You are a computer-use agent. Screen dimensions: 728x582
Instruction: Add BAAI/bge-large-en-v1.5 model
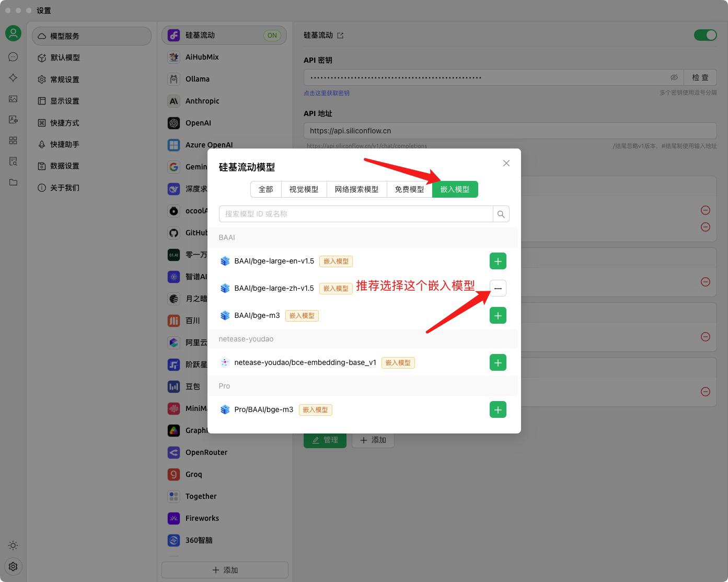click(498, 261)
